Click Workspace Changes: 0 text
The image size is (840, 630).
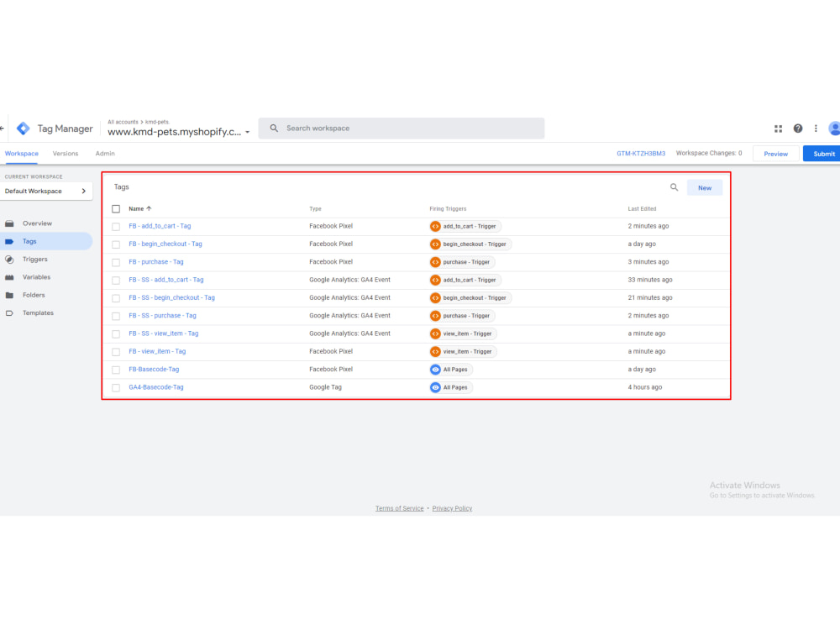coord(709,153)
